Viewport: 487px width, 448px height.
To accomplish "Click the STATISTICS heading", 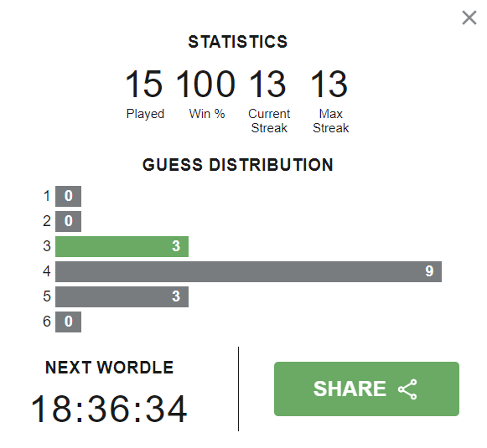I will click(238, 42).
